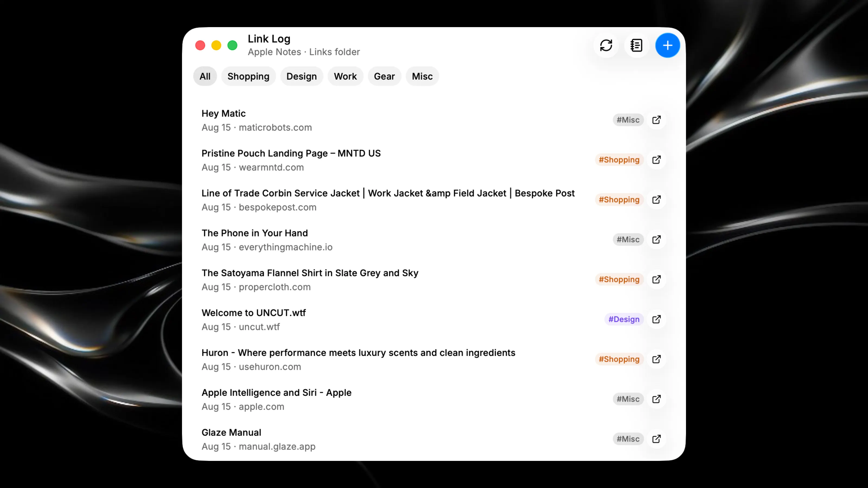The width and height of the screenshot is (868, 488).
Task: Select the Welcome to UNCUT.wtf title
Action: coord(254,313)
